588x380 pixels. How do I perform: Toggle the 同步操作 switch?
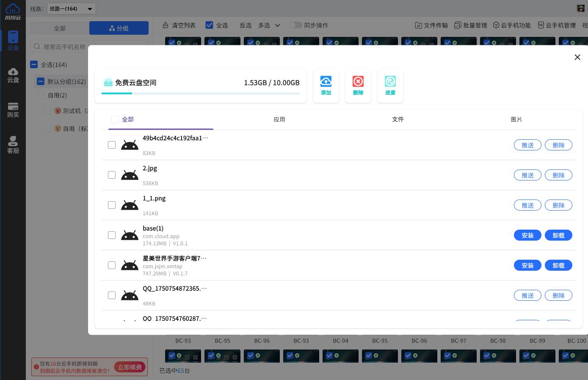(295, 25)
